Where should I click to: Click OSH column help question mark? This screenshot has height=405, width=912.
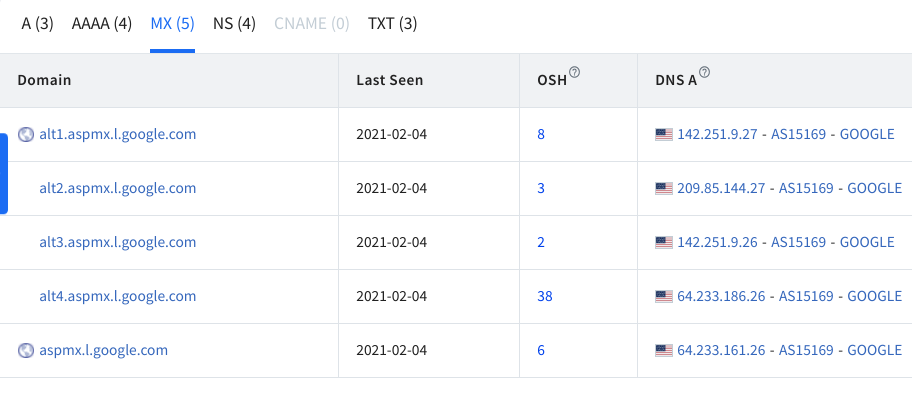575,72
